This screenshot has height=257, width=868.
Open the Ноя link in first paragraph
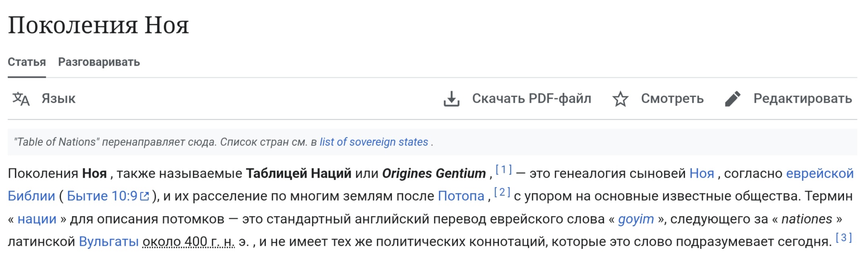[702, 174]
